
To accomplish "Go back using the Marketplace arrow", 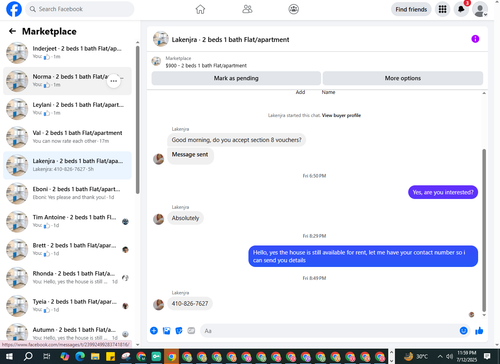I will coord(12,31).
